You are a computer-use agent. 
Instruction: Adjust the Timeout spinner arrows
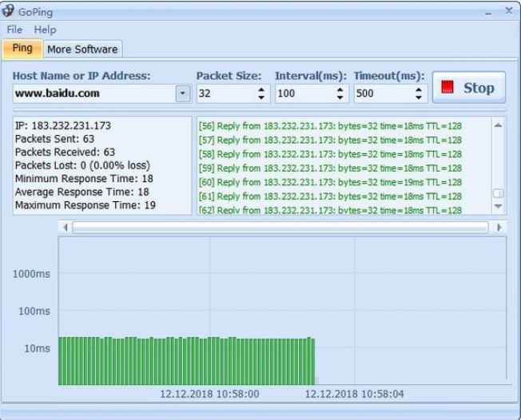tap(419, 93)
